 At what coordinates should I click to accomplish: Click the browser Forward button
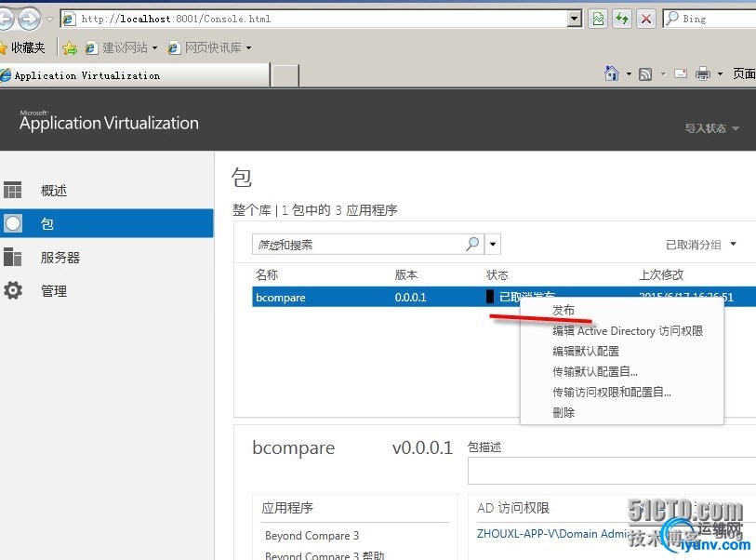tap(30, 19)
